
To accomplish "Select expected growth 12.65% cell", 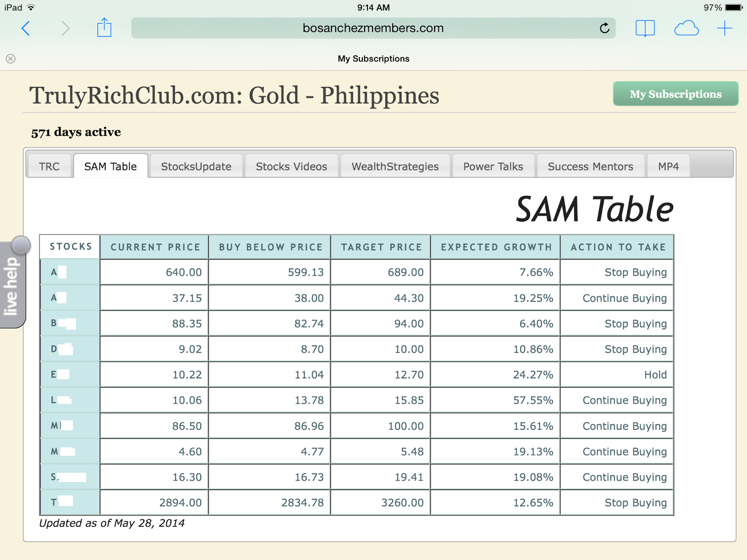I will (496, 503).
